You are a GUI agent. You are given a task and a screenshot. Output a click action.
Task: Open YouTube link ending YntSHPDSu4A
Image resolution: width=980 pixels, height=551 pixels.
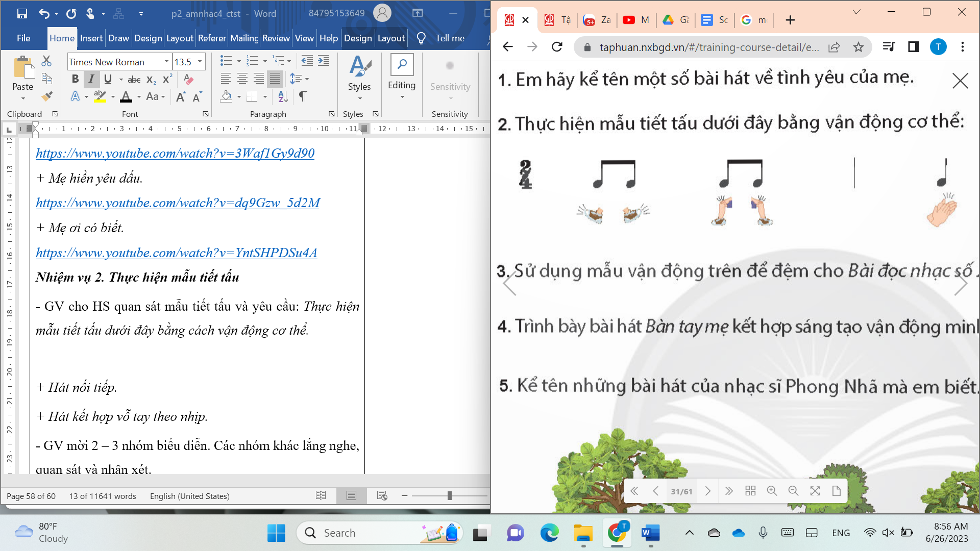[177, 253]
